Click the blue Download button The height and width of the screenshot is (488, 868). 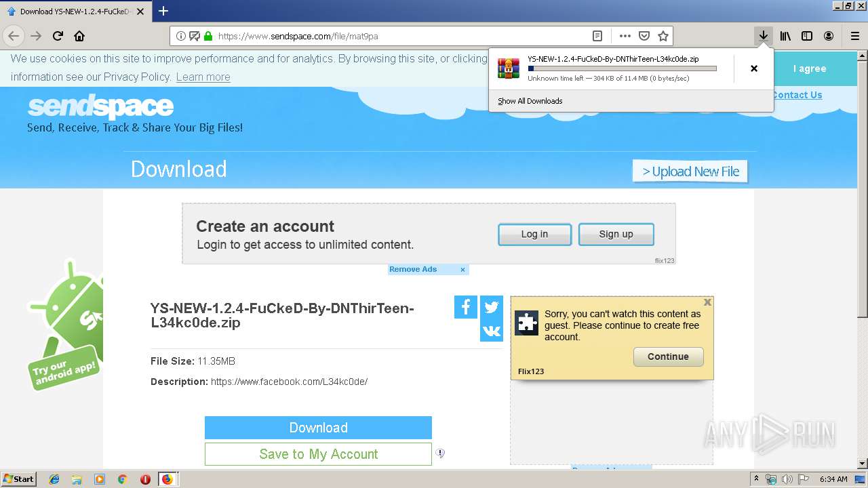click(318, 428)
